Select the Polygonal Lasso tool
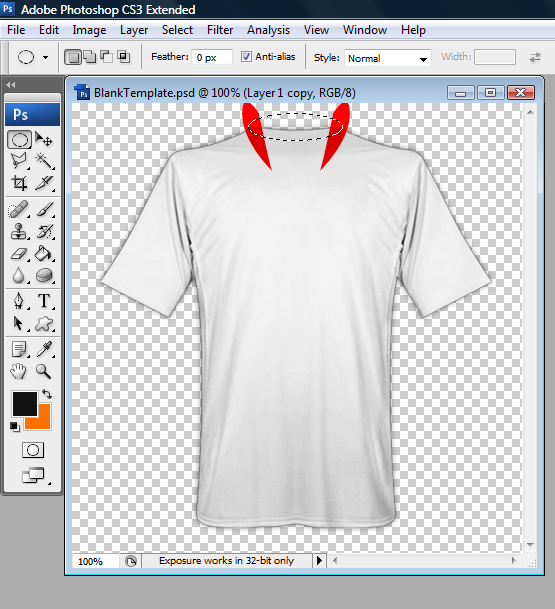 [x=19, y=160]
